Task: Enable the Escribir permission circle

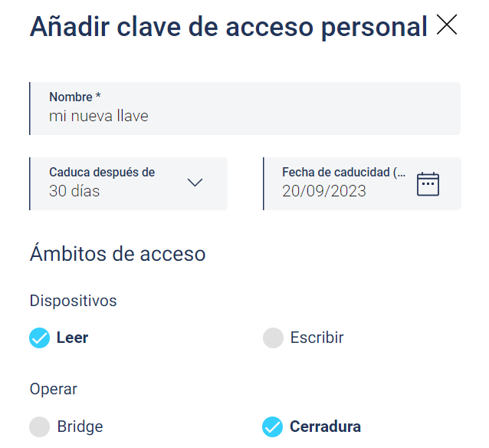Action: coord(273,338)
